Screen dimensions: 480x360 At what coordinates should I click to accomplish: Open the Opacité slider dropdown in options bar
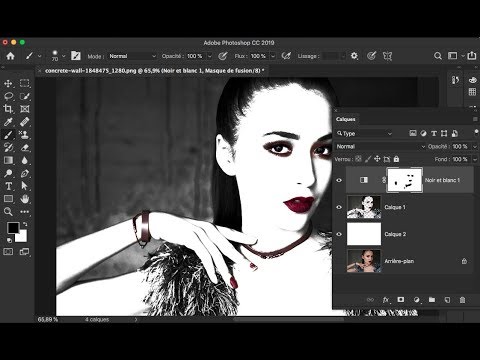pos(210,56)
